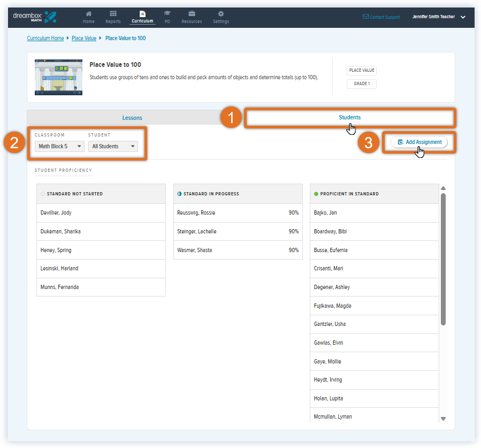Select student Munns, Fernanda

(101, 287)
